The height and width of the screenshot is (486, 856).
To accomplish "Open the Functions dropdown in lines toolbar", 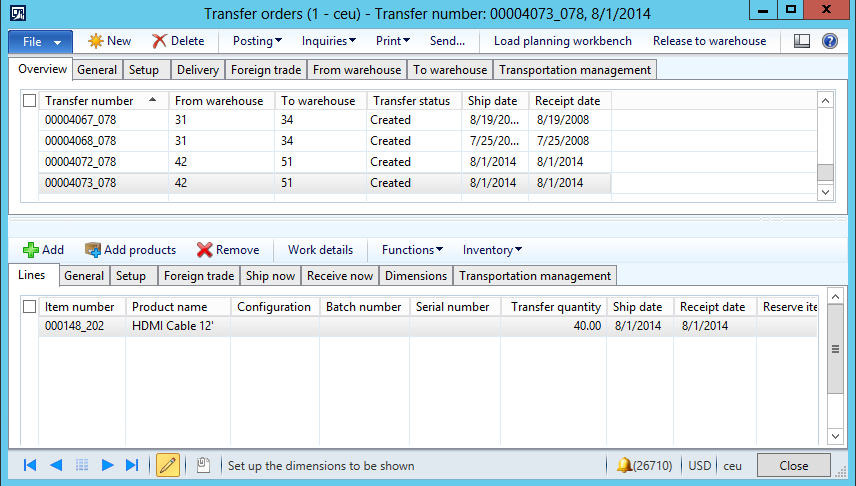I will 412,250.
